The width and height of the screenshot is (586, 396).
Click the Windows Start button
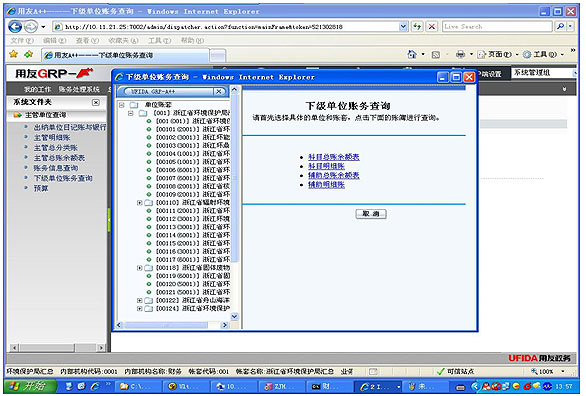click(x=31, y=386)
